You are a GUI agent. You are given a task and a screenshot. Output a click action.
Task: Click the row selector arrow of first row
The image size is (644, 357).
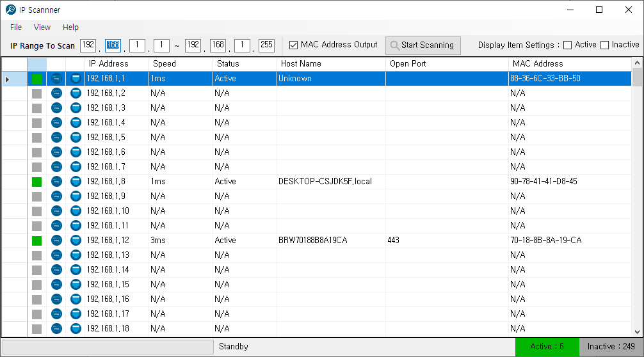click(x=8, y=79)
